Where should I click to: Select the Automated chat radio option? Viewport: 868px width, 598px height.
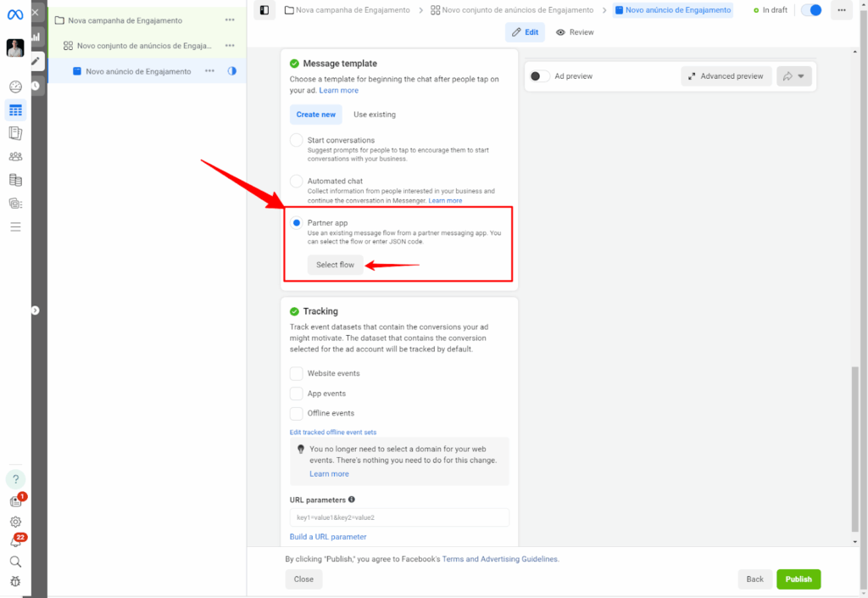coord(296,181)
